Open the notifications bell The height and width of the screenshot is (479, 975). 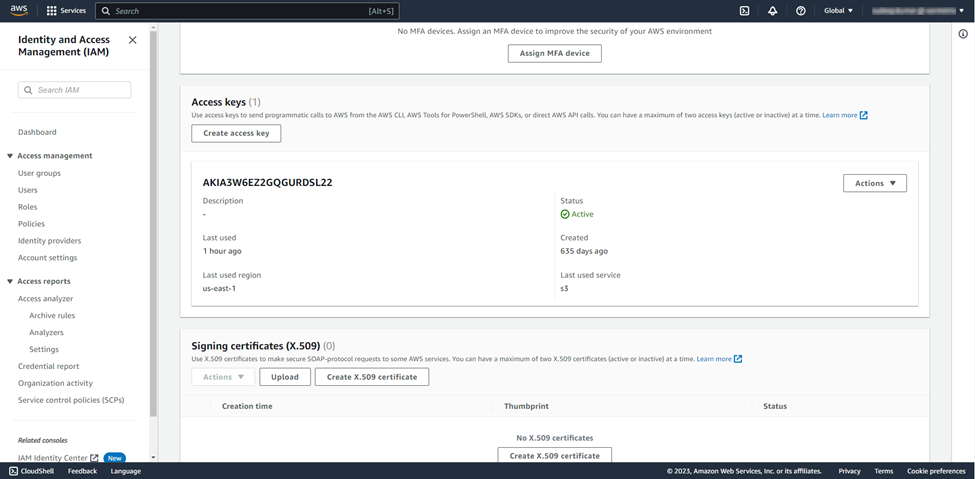[772, 11]
